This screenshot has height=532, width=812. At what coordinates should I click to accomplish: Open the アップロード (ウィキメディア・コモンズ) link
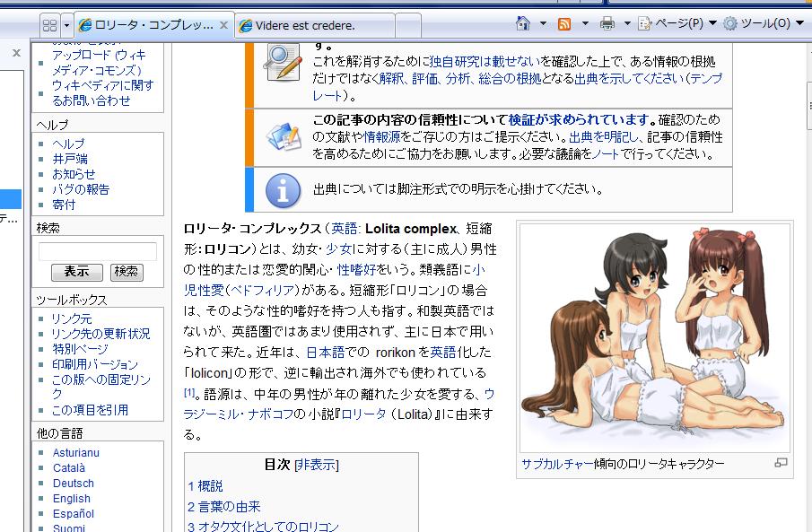coord(98,63)
